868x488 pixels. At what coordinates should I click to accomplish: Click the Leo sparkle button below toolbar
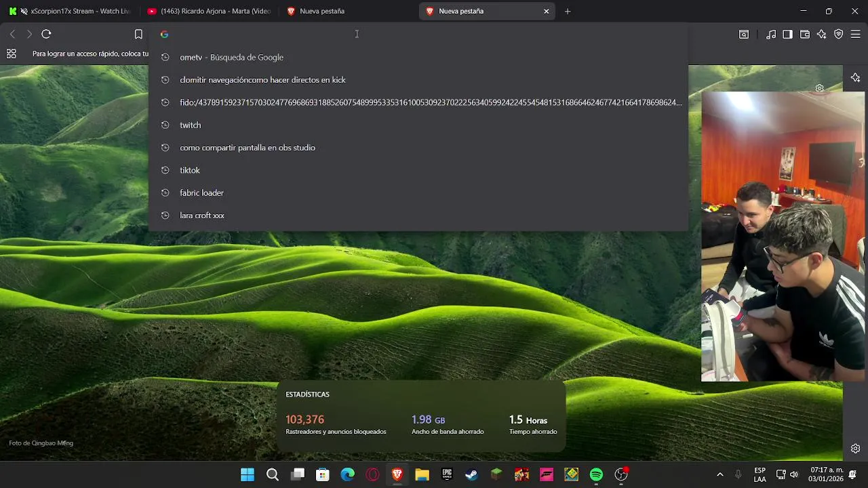[x=855, y=78]
